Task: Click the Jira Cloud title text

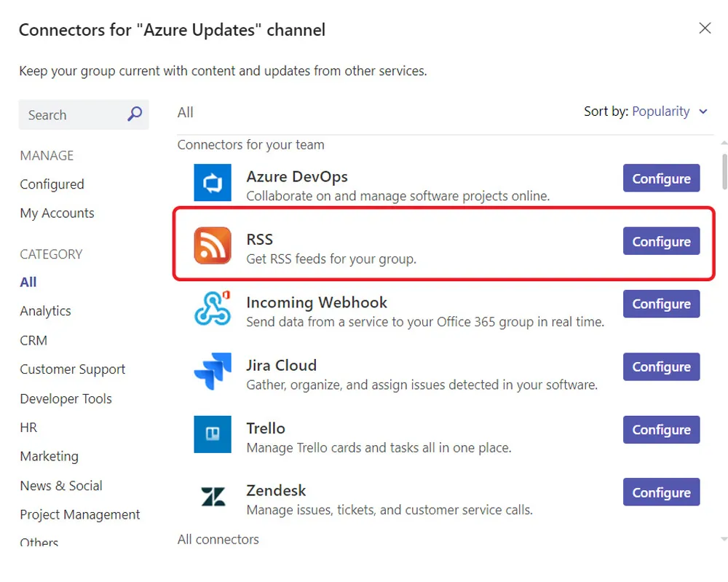Action: [281, 365]
